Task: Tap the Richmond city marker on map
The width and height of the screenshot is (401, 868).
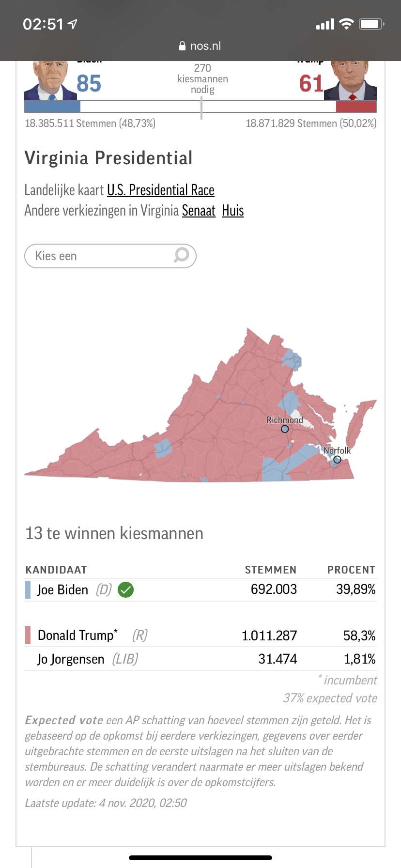Action: [x=285, y=429]
